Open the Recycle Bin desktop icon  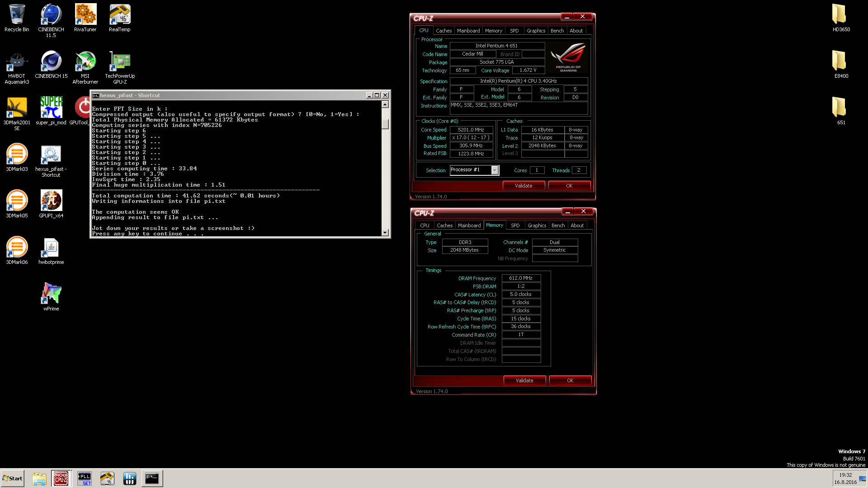coord(17,18)
